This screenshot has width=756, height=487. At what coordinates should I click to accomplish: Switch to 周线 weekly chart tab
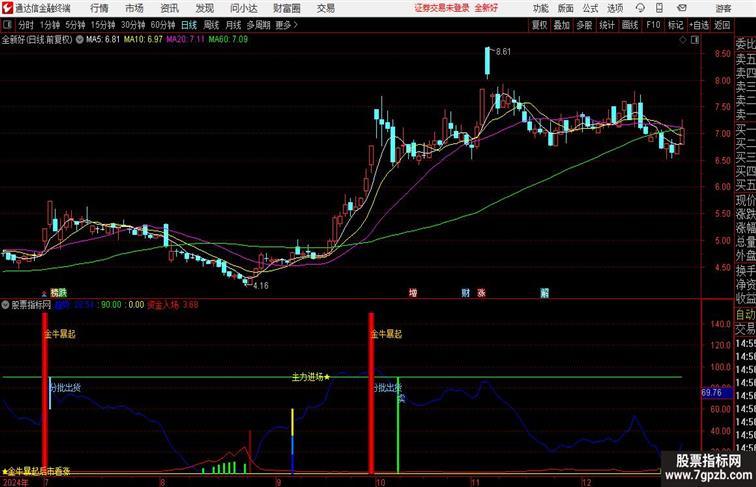pos(211,25)
